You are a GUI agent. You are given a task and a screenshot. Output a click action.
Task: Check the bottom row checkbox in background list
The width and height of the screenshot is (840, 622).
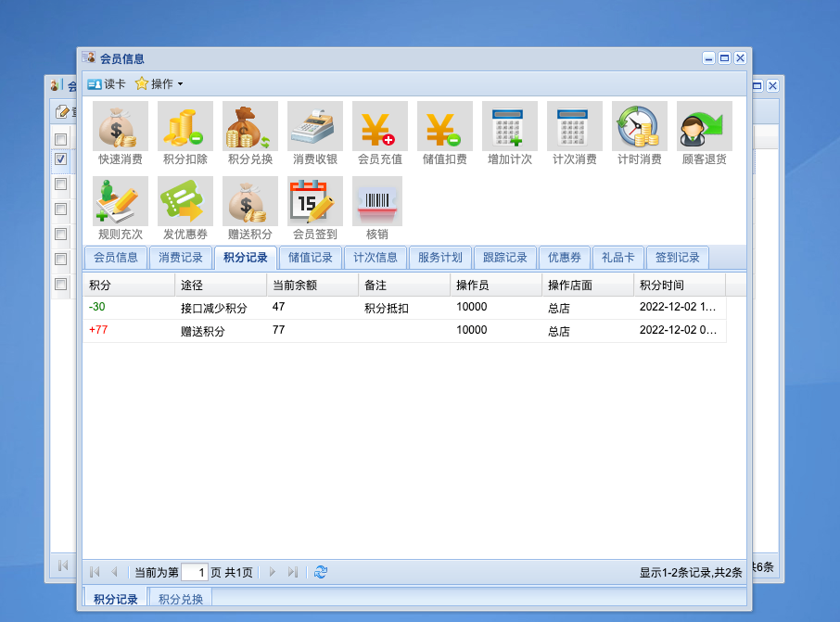tap(60, 284)
